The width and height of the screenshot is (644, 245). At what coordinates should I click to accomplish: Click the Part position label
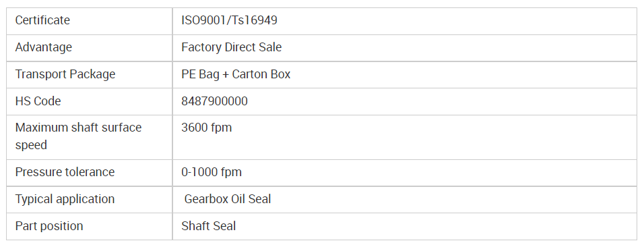49,226
